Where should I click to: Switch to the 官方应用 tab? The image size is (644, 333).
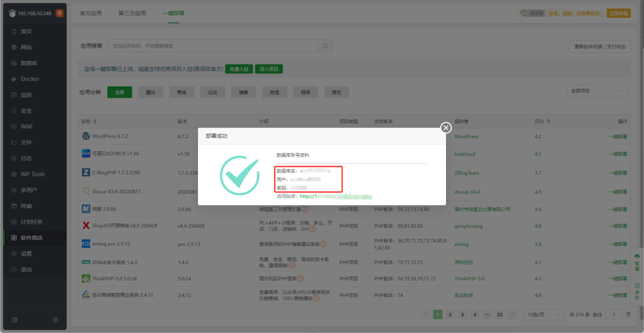(91, 13)
